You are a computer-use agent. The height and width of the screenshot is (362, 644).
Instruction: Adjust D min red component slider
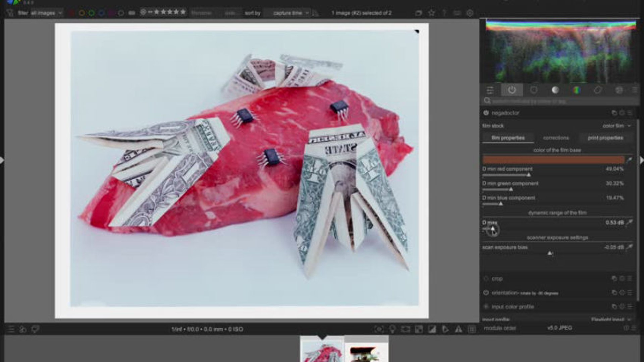[529, 175]
